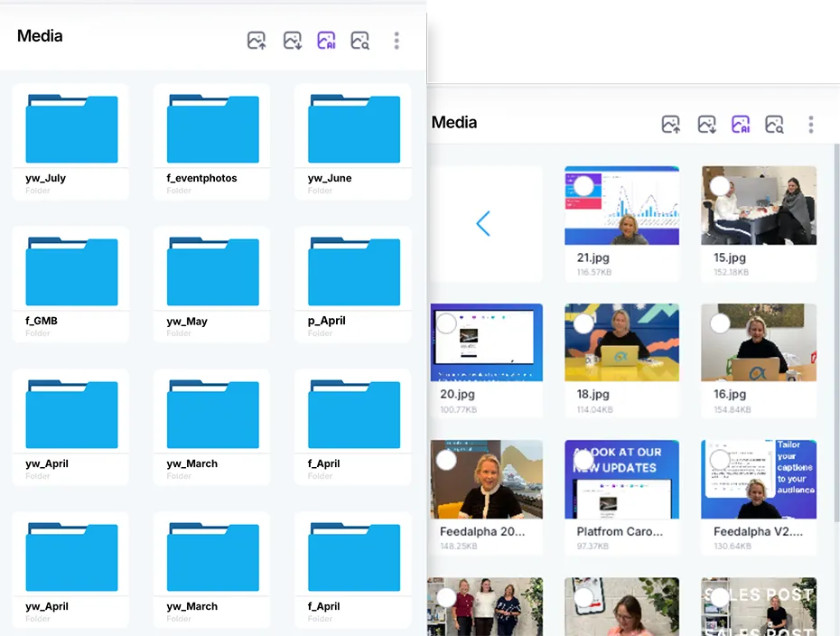Click import image icon in folders Media panel

(x=292, y=41)
